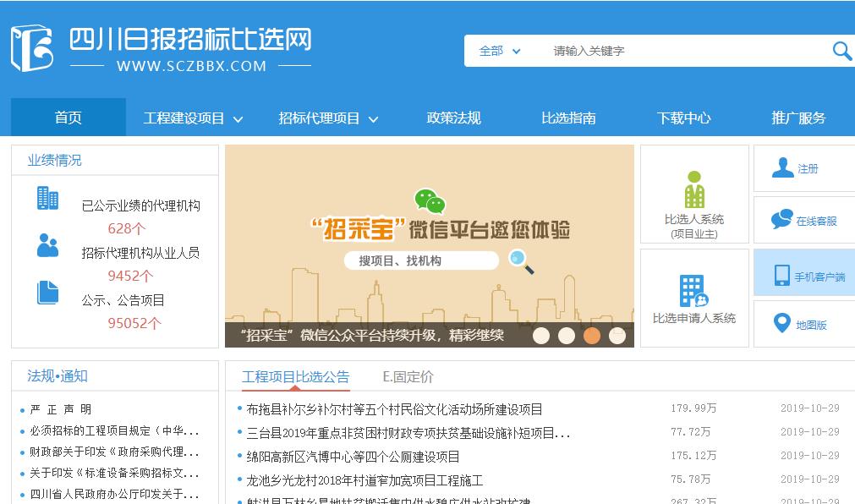Click the 在线客服 chat bubble icon

pyautogui.click(x=781, y=219)
